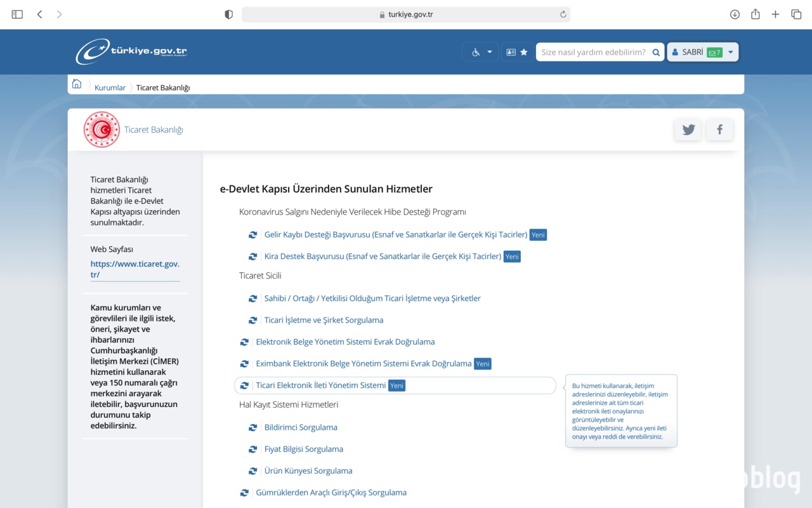This screenshot has width=812, height=508.
Task: Click the Ticaret Bakanlığı ministry emblem
Action: tap(101, 130)
